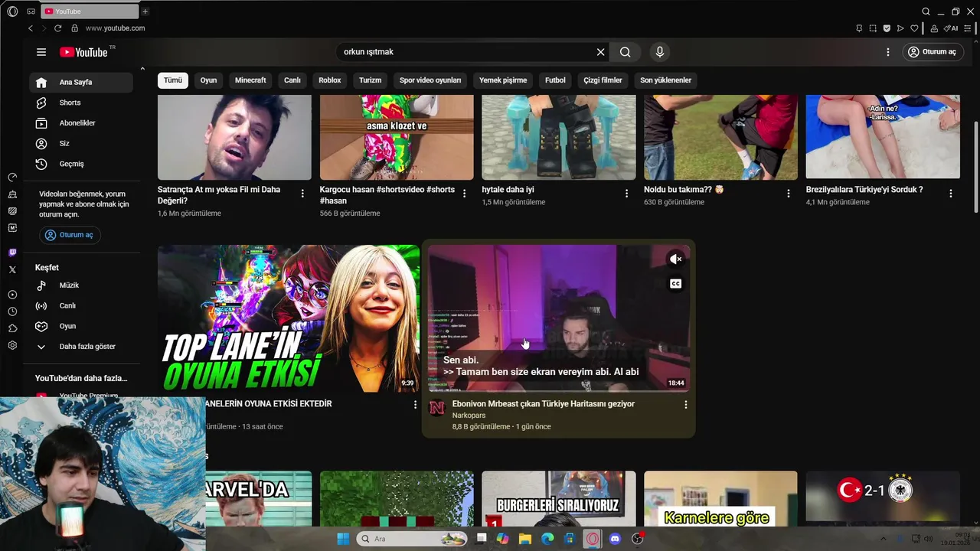Click the address bar lock icon
This screenshot has width=980, height=551.
point(74,28)
